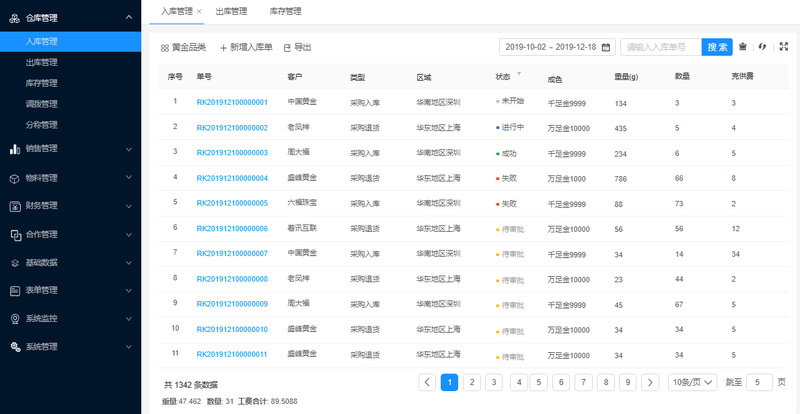The width and height of the screenshot is (800, 414).
Task: Expand the 表单管理 menu chevron
Action: tap(129, 290)
